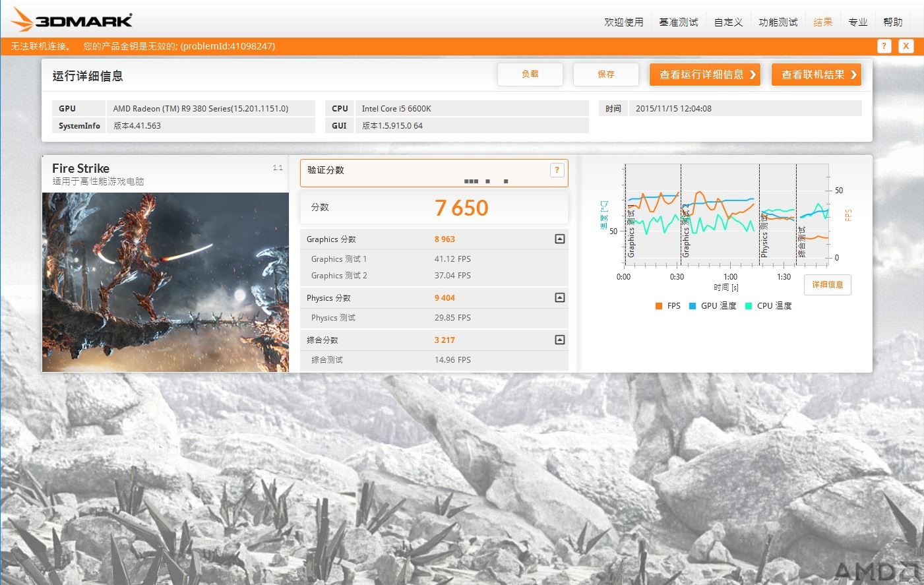The image size is (924, 585).
Task: Collapse the 综合分数 section
Action: (x=559, y=340)
